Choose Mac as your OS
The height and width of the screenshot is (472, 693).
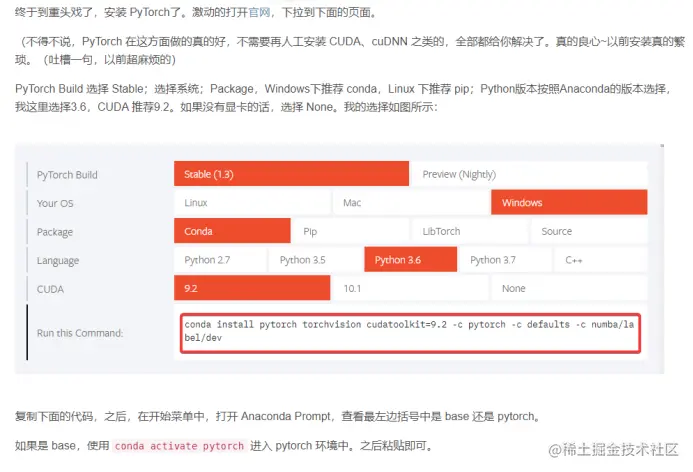coord(411,202)
